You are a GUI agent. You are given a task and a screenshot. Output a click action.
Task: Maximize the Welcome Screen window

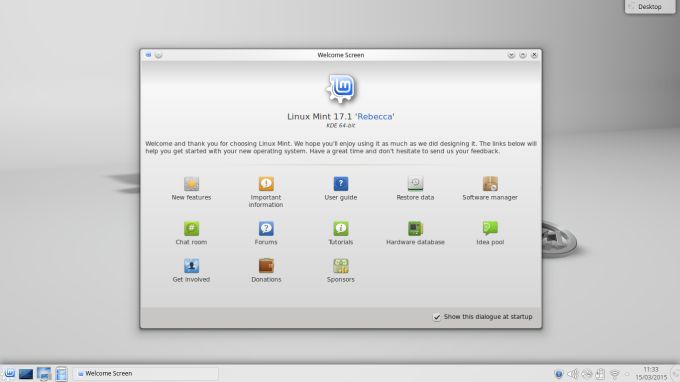[x=523, y=55]
